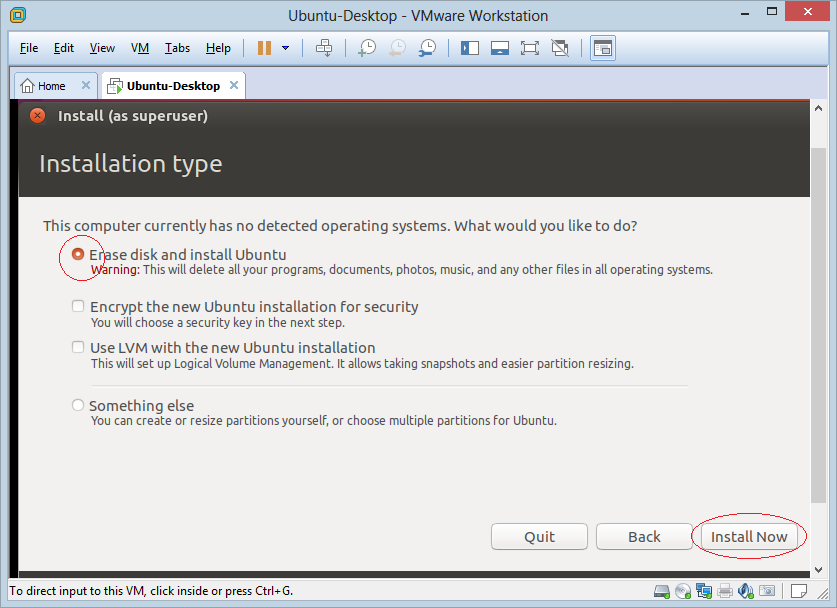Pause the virtual machine
Viewport: 837px width, 608px height.
[x=264, y=48]
